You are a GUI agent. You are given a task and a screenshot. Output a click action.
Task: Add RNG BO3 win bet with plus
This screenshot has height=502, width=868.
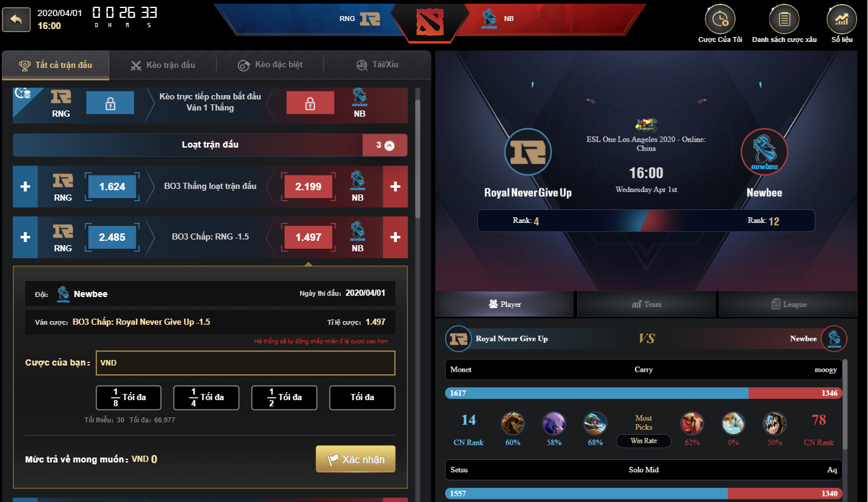(25, 186)
